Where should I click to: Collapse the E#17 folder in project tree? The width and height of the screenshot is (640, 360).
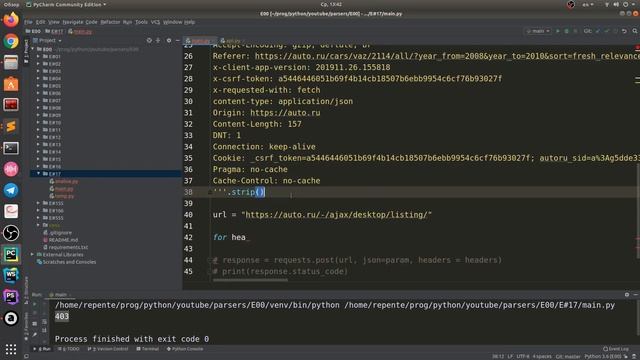point(39,173)
